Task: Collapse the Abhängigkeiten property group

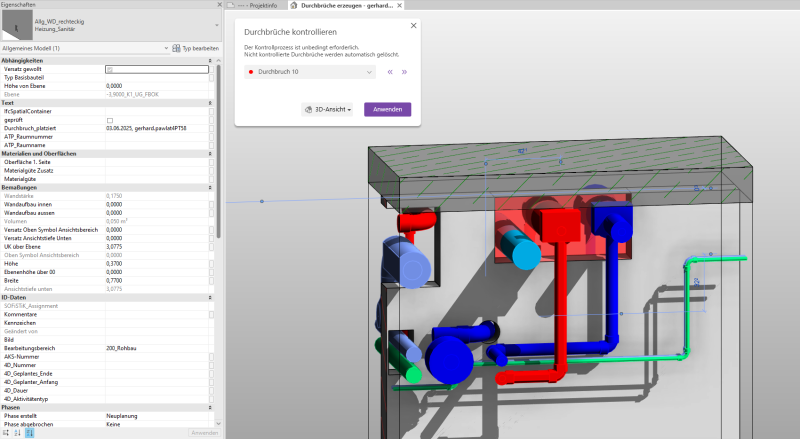Action: pyautogui.click(x=212, y=60)
